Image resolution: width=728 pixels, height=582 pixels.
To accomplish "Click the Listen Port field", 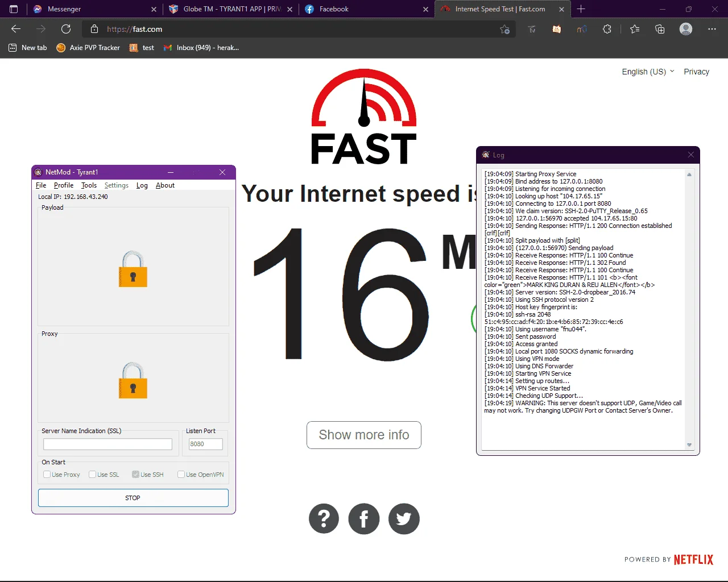I will [206, 444].
